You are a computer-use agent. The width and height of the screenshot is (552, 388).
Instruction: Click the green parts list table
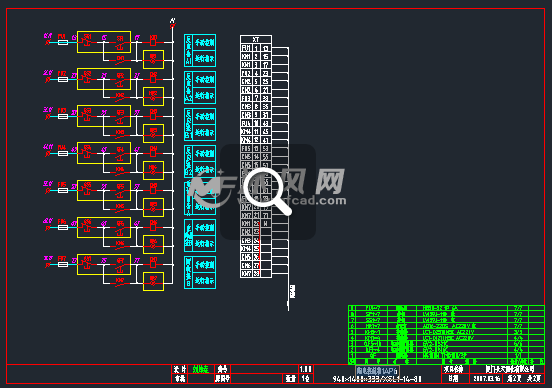coord(446,335)
